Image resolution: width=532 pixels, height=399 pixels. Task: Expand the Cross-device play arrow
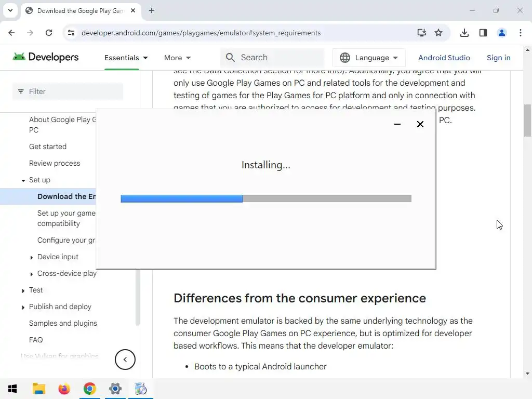coord(32,274)
